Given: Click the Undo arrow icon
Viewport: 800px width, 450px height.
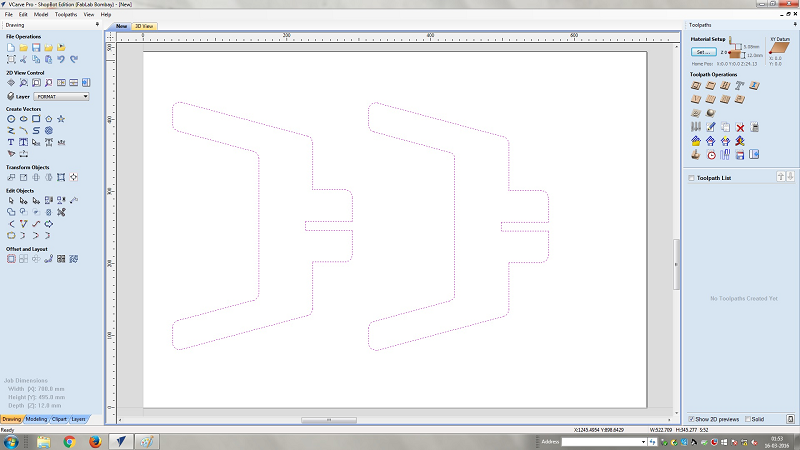Looking at the screenshot, I should pos(61,59).
